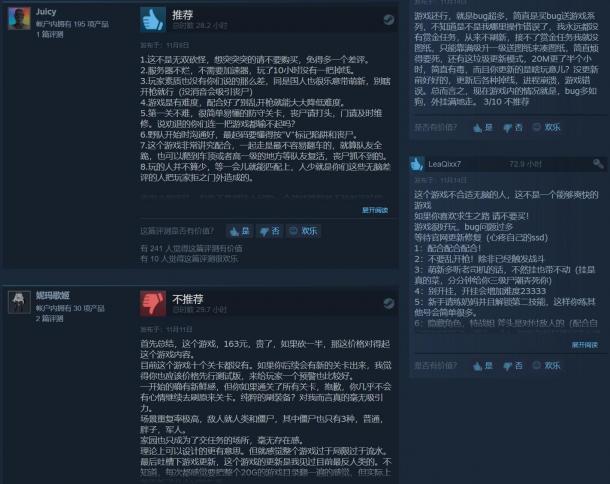The height and width of the screenshot is (484, 610).
Task: Vote 否 on the top right review
Action: [x=513, y=127]
